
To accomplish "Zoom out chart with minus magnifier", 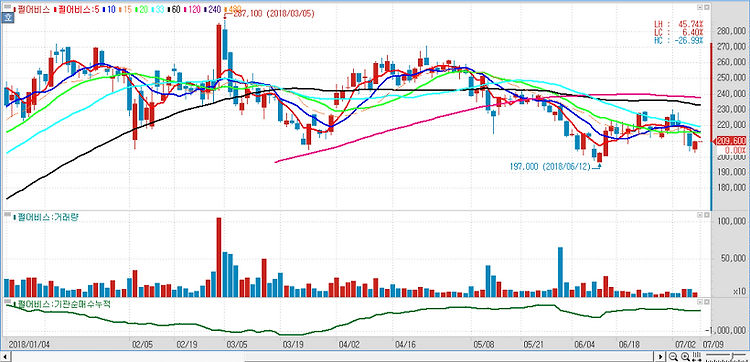I will [673, 357].
